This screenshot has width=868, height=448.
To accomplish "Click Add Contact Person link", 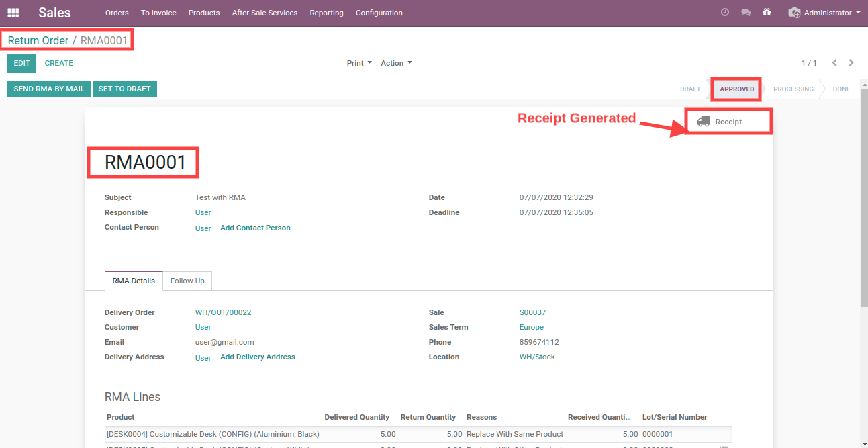I will point(255,228).
